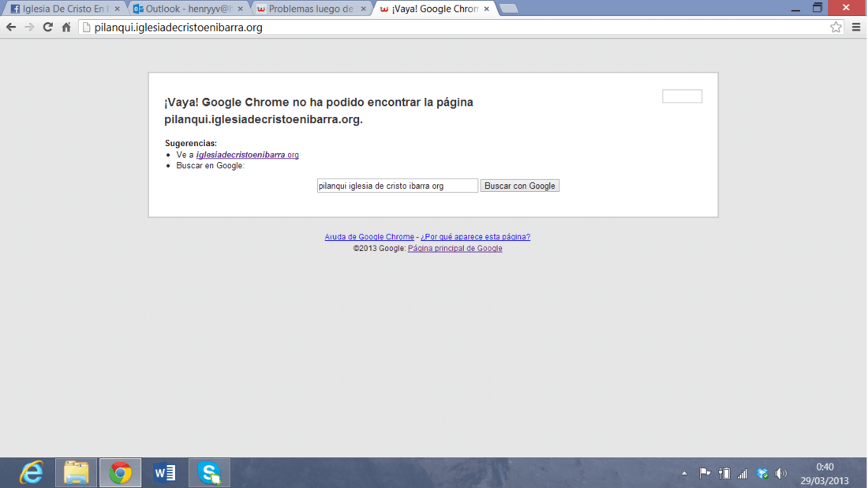Close the Outlook tab

point(240,9)
